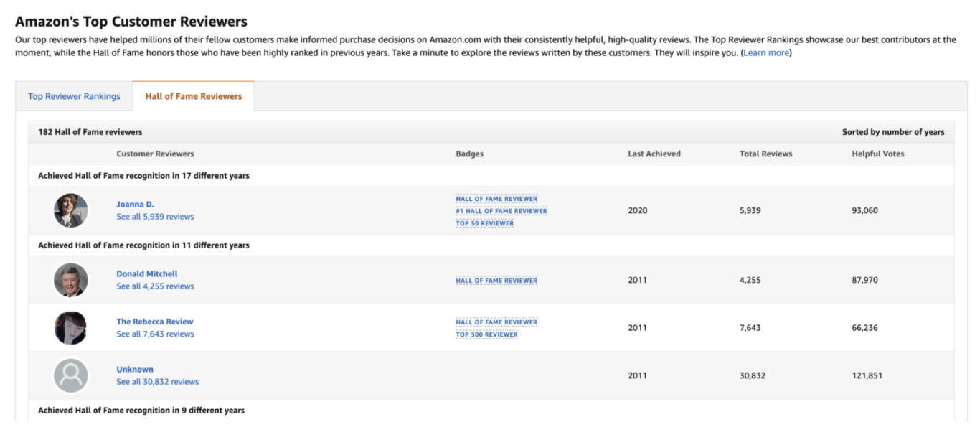Click the Customer Reviewers column header
980x445 pixels.
(155, 154)
